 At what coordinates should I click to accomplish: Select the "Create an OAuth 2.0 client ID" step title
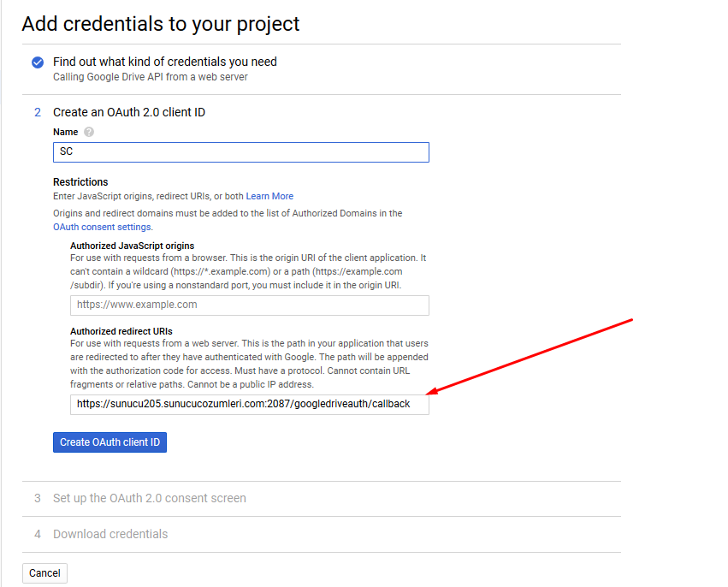[128, 112]
